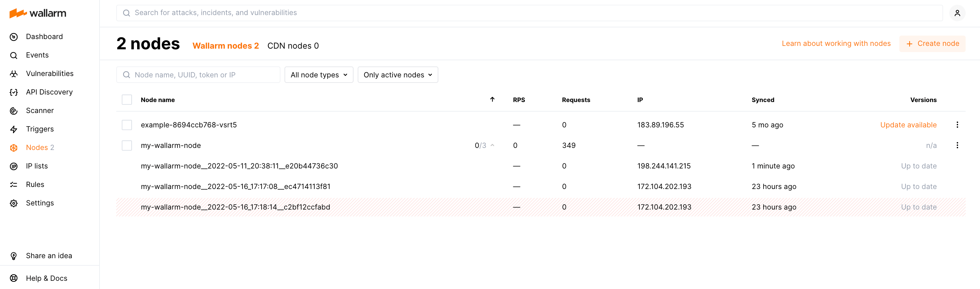Click the API Discovery brackets icon
This screenshot has height=289, width=980.
pyautogui.click(x=14, y=92)
